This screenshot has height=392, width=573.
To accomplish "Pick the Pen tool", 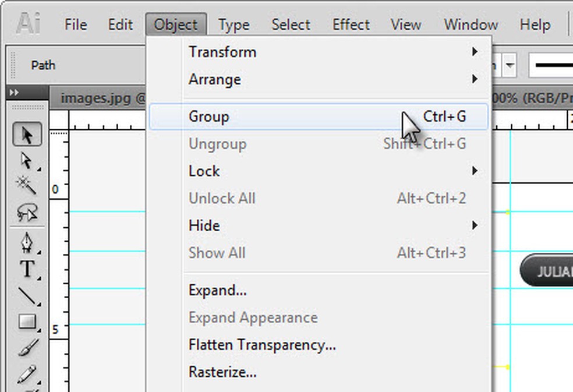I will [27, 242].
